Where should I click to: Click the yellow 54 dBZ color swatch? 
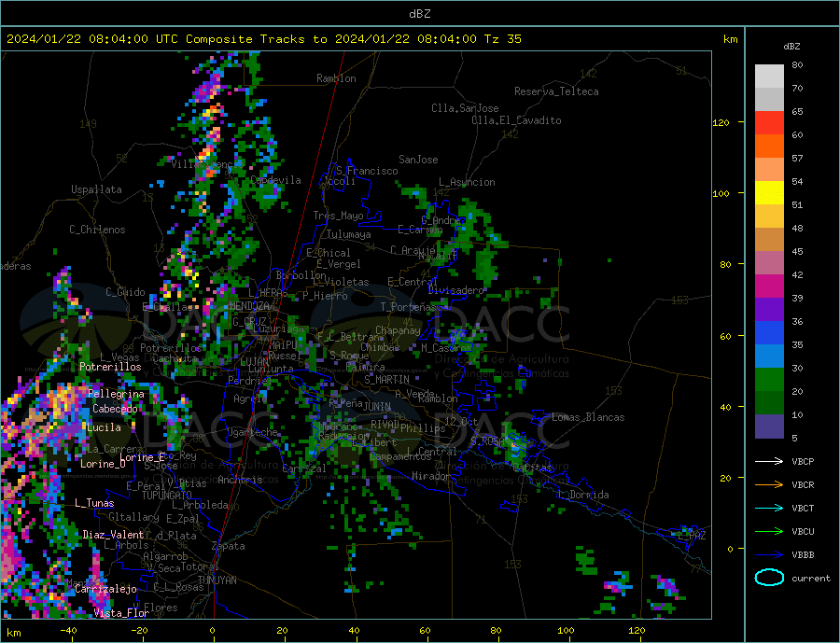coord(769,193)
